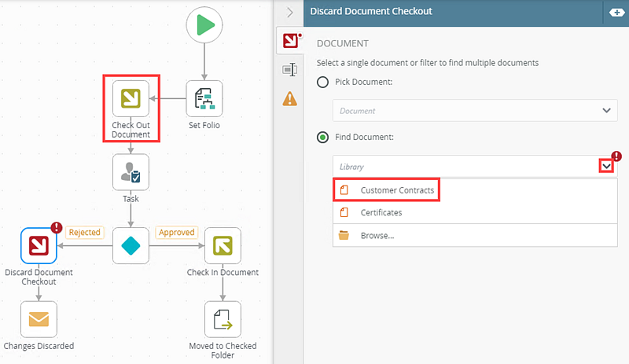Click the Rejected outcome label
This screenshot has width=629, height=364.
pos(85,232)
